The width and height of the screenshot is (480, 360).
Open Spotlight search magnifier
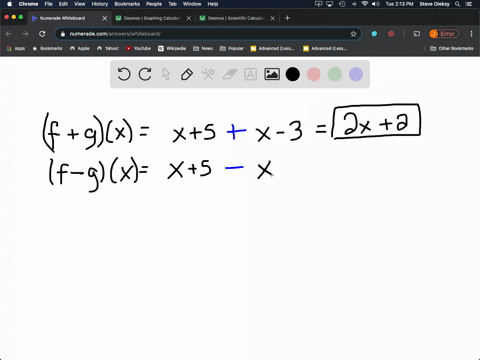pos(457,4)
